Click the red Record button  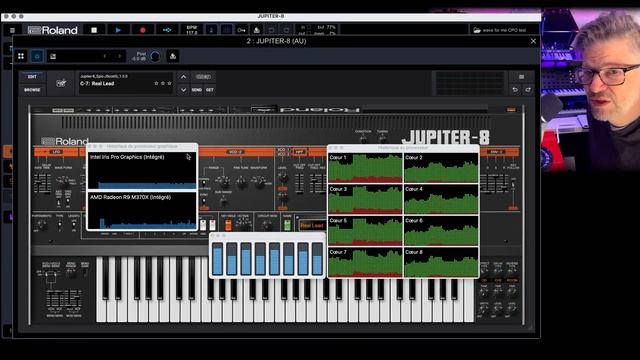pos(142,30)
